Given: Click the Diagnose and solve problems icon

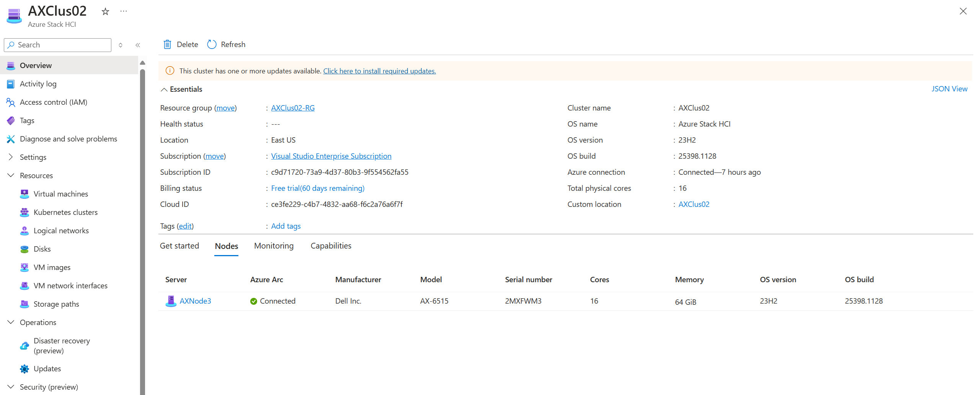Looking at the screenshot, I should (11, 139).
